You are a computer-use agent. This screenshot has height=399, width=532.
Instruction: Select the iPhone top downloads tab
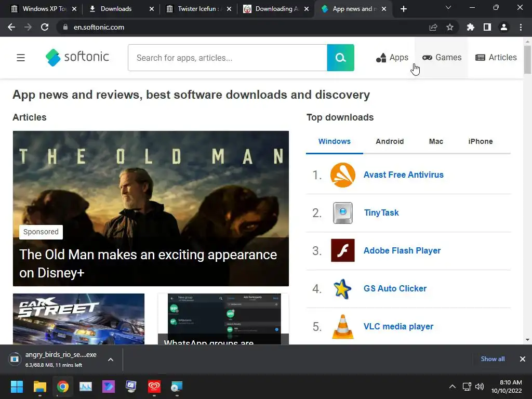(x=481, y=141)
